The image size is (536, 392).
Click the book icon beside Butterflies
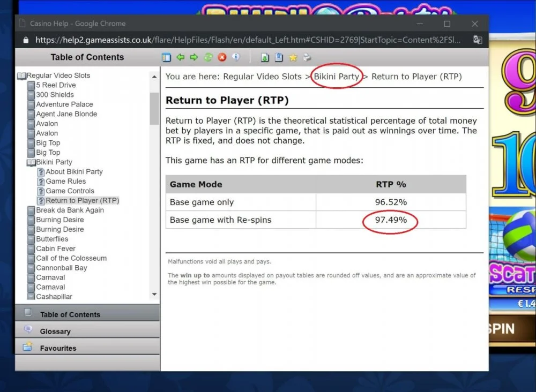(x=31, y=239)
